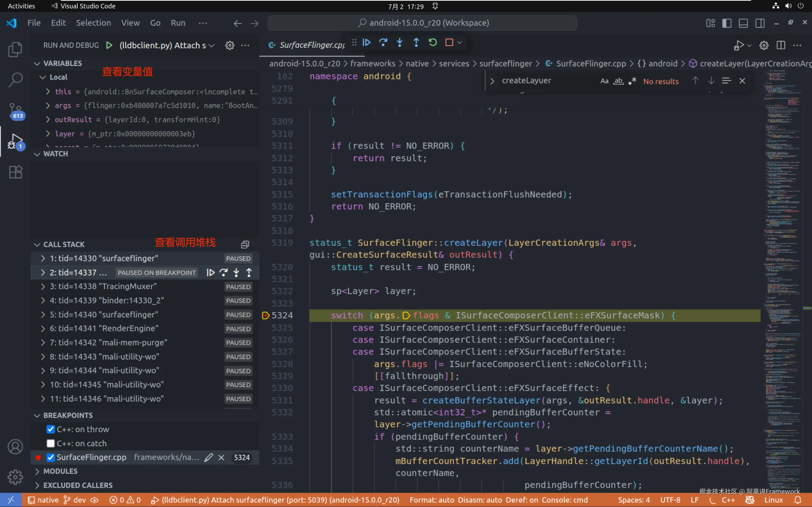Disable the C++: on throw breakpoint

(51, 429)
